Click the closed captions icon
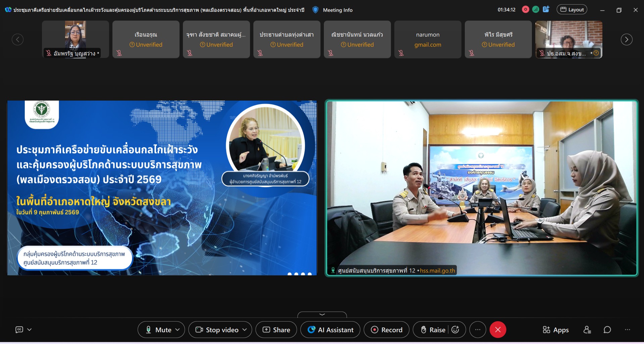This screenshot has width=644, height=344. click(19, 330)
